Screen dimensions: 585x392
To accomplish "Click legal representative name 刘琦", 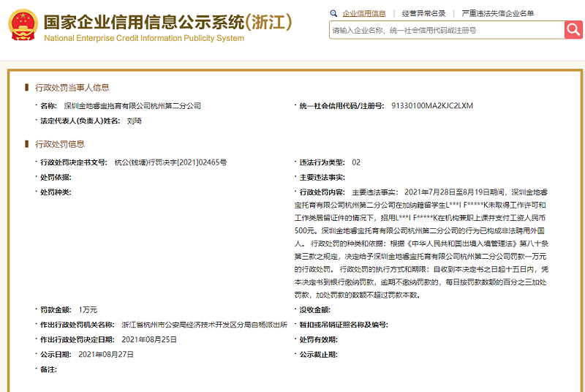I will click(x=135, y=121).
